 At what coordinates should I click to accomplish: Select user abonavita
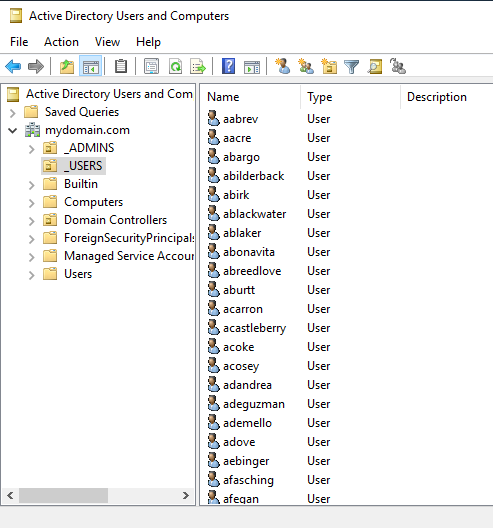[249, 252]
